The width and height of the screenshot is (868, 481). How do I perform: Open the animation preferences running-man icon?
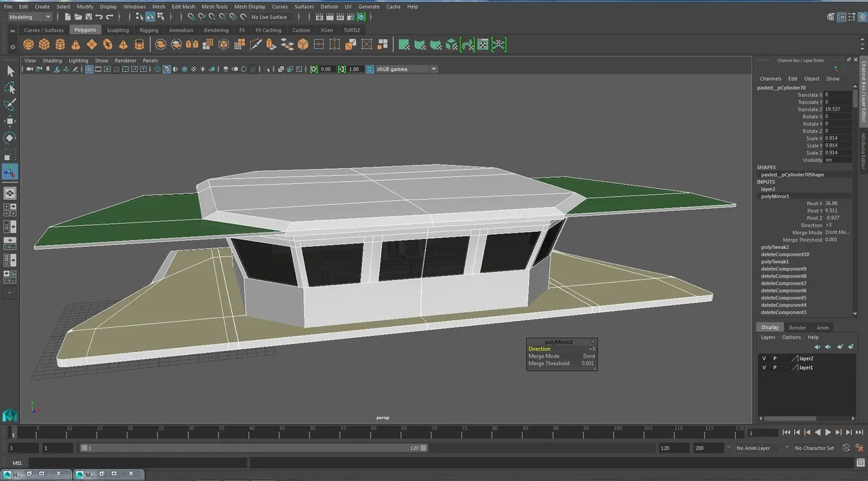pos(861,448)
